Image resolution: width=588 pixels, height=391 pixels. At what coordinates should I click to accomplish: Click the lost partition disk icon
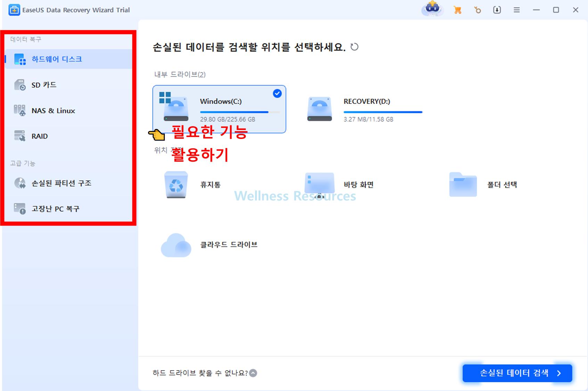coord(20,183)
